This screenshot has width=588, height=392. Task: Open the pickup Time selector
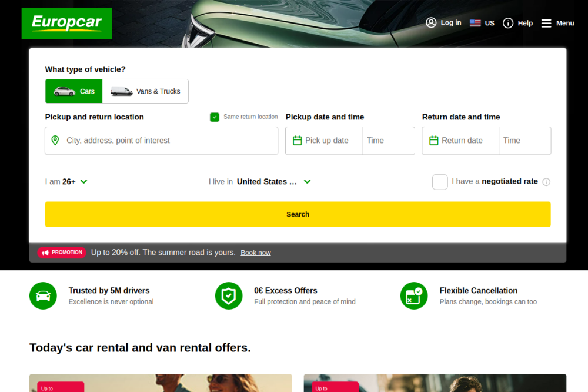tap(389, 141)
